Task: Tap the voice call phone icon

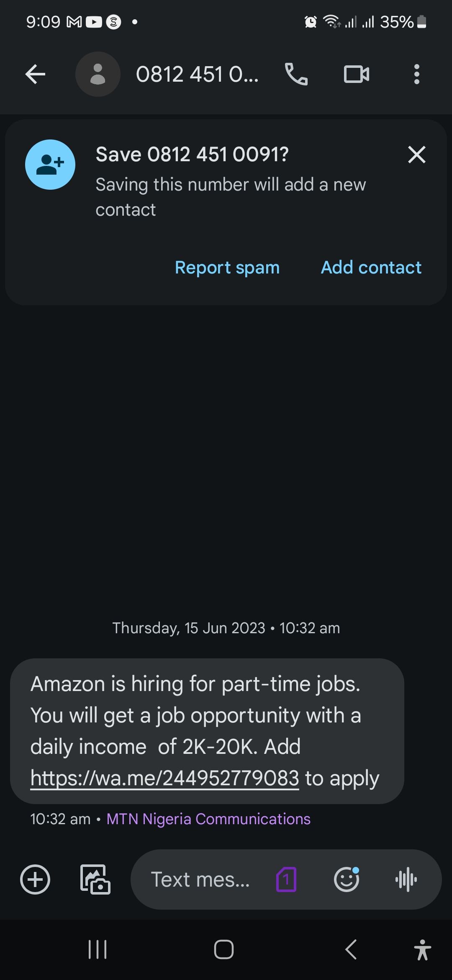Action: (296, 75)
